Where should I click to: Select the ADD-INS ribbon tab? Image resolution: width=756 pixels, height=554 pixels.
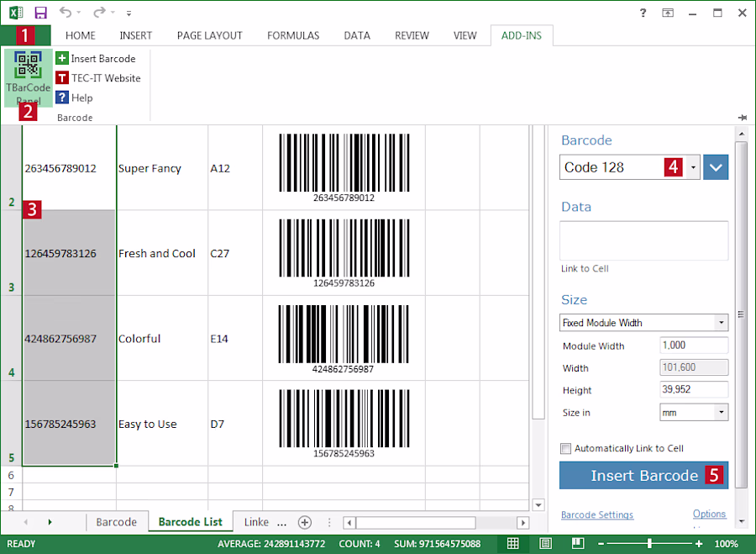pyautogui.click(x=521, y=35)
